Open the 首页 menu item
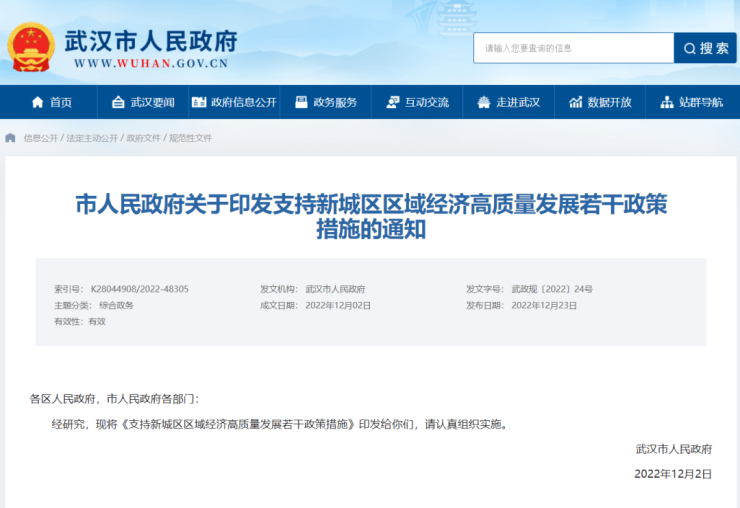Viewport: 740px width, 508px height. pos(49,102)
